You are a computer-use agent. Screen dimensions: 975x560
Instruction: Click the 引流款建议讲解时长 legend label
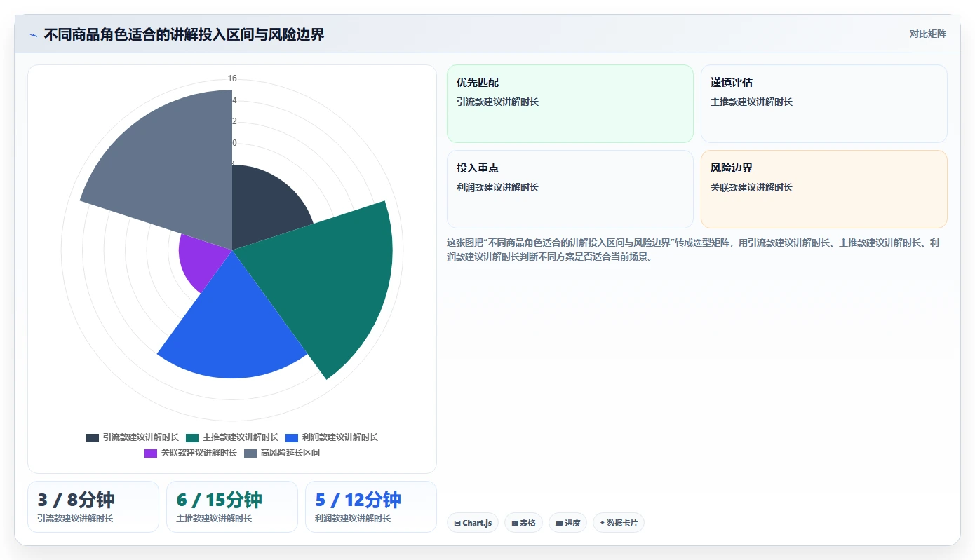pyautogui.click(x=141, y=437)
